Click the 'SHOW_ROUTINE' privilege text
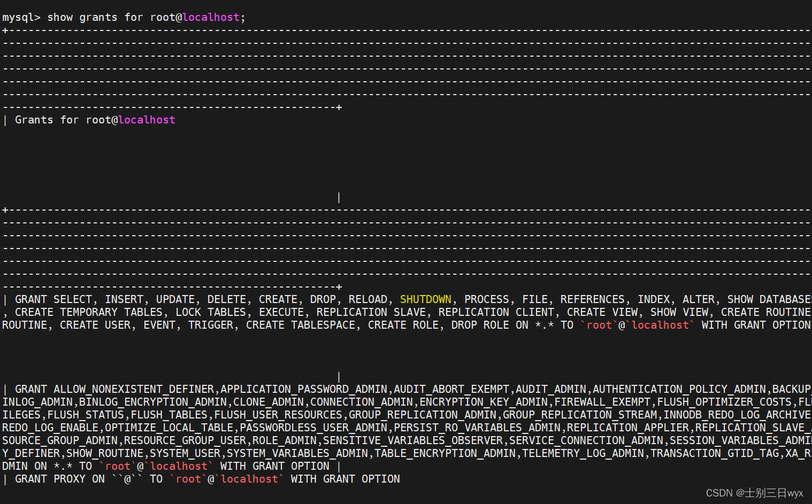 [x=105, y=454]
